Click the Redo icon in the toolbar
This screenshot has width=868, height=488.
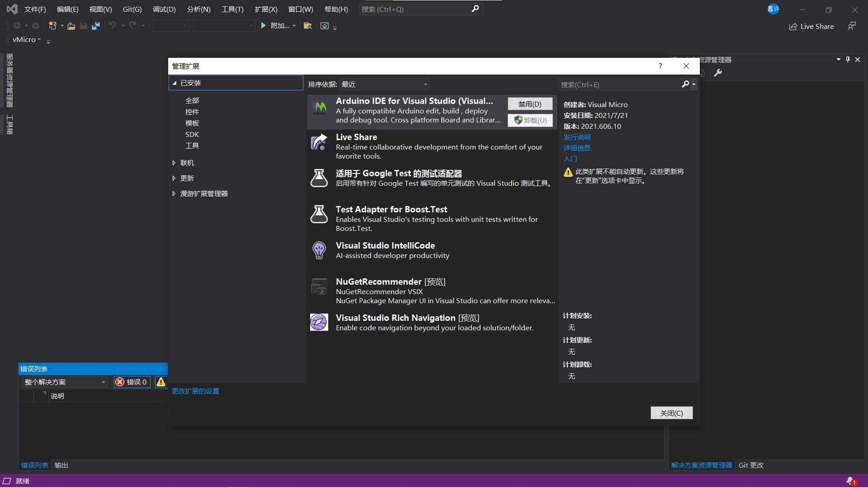(132, 26)
